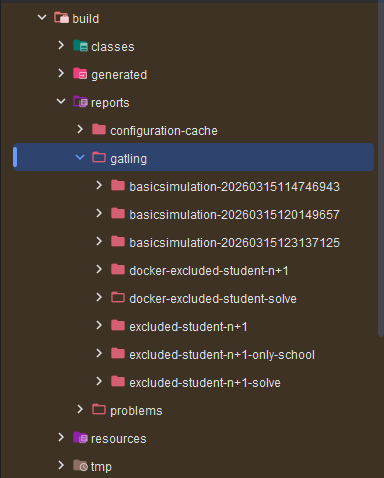This screenshot has width=384, height=478.
Task: Collapse the reports folder chevron
Action: coord(61,101)
